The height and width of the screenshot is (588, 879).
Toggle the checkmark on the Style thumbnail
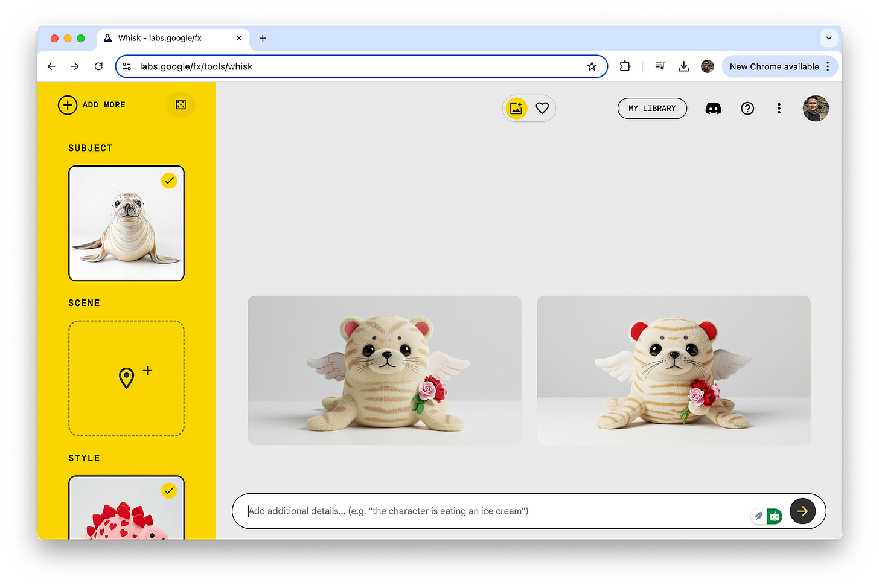click(169, 490)
